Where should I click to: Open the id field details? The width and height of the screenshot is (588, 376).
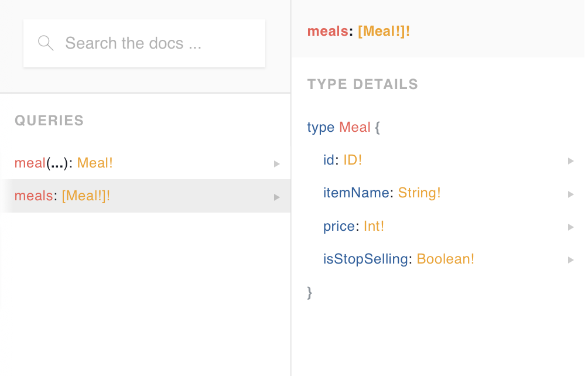click(x=330, y=160)
